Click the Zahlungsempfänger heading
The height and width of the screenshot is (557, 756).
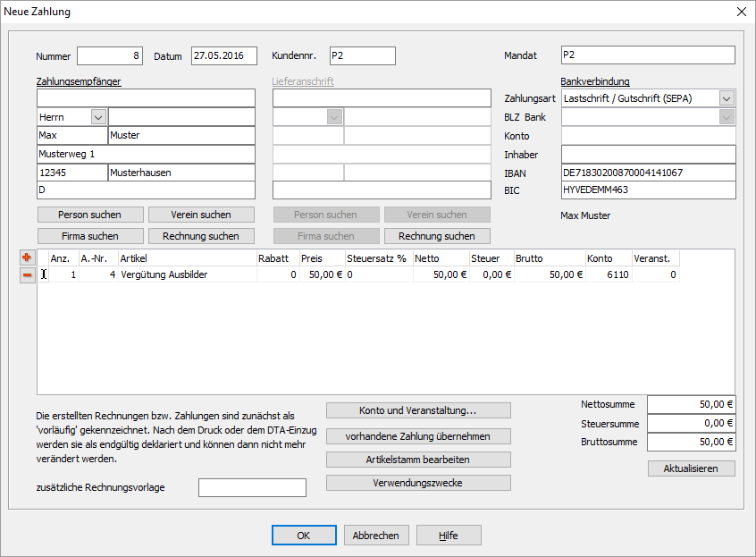pos(79,81)
